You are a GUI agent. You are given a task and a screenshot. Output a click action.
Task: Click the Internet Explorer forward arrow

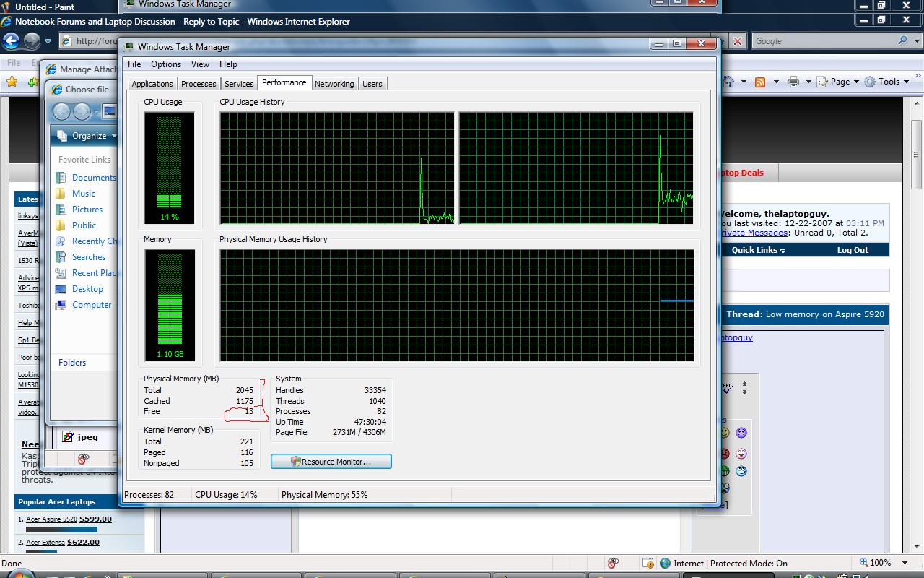coord(32,40)
